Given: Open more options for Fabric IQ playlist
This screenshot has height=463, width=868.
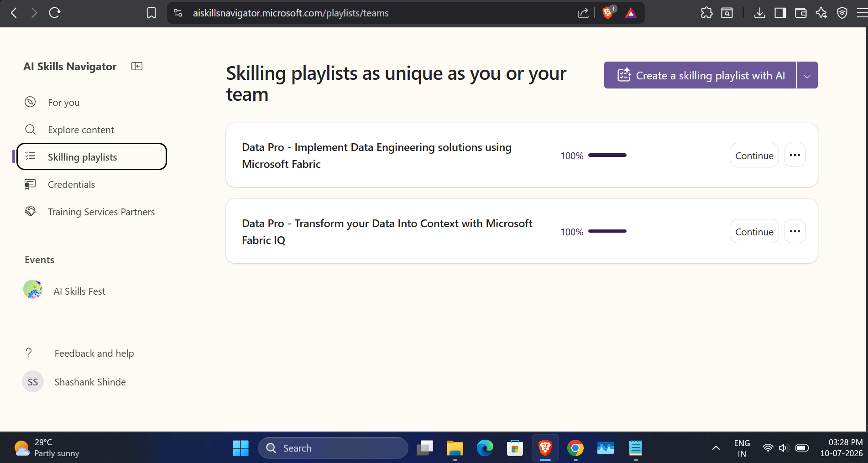Looking at the screenshot, I should coord(795,231).
